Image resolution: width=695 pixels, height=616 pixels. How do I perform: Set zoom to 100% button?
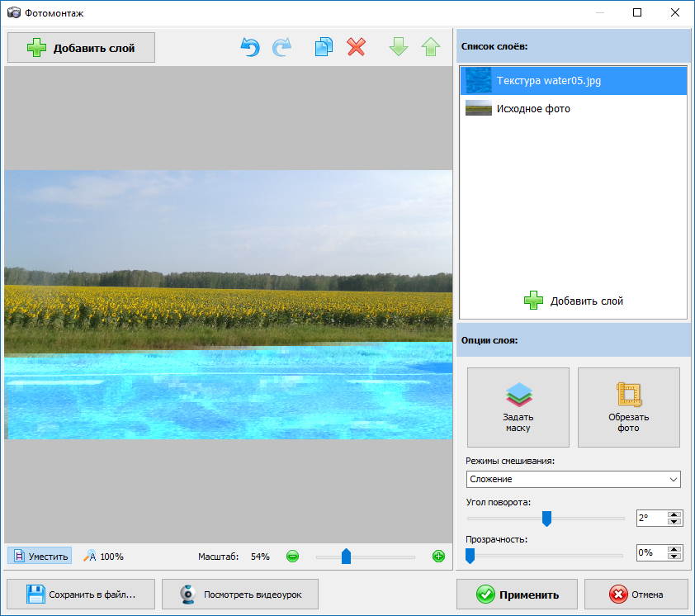(x=103, y=556)
